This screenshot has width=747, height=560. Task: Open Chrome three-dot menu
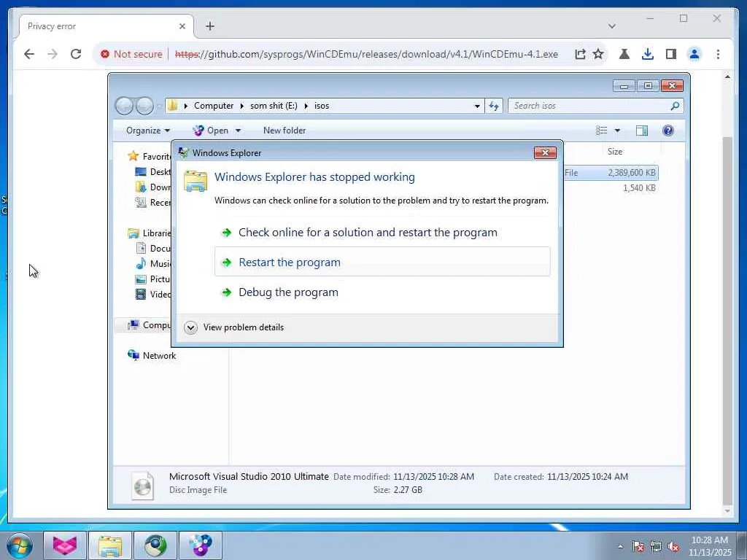point(718,54)
